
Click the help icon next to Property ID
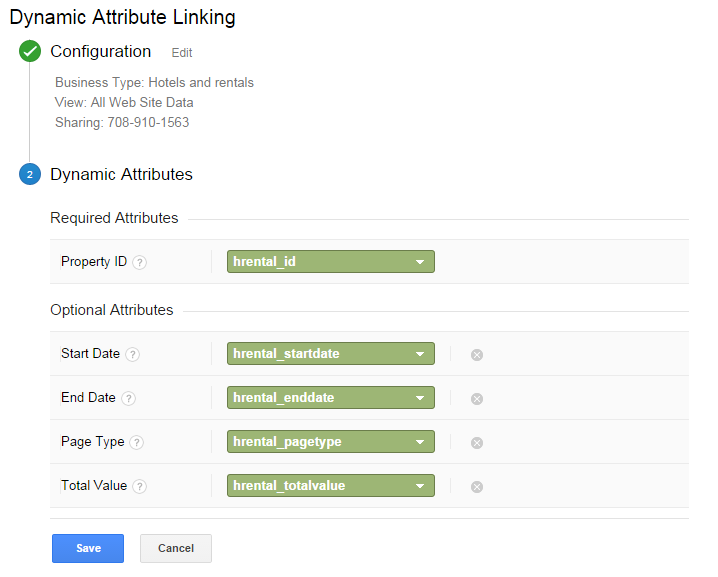click(140, 262)
